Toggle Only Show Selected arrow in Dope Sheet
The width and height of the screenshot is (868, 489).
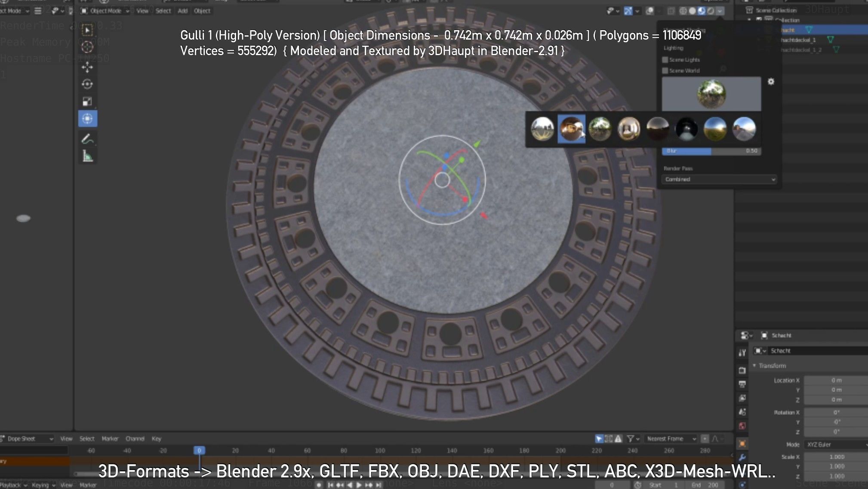[x=599, y=439]
